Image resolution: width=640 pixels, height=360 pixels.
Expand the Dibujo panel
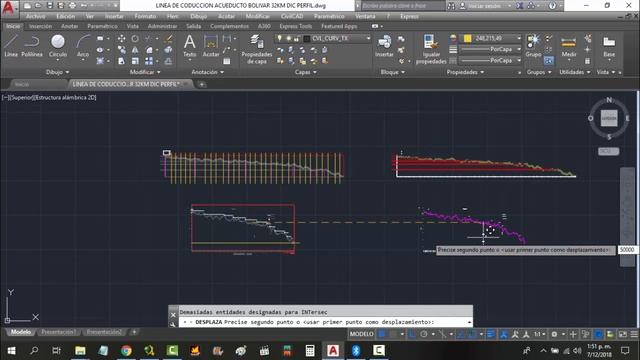57,72
